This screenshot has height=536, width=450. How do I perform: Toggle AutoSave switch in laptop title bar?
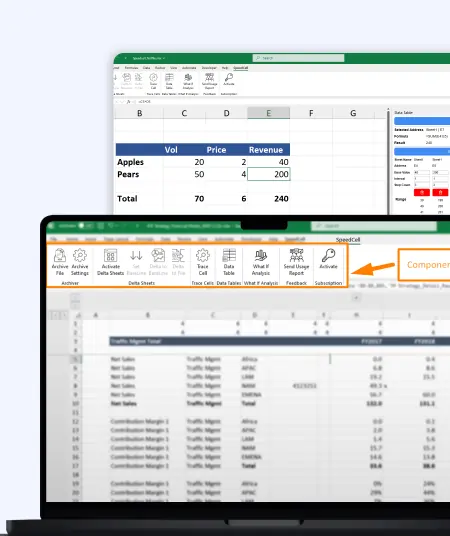85,226
